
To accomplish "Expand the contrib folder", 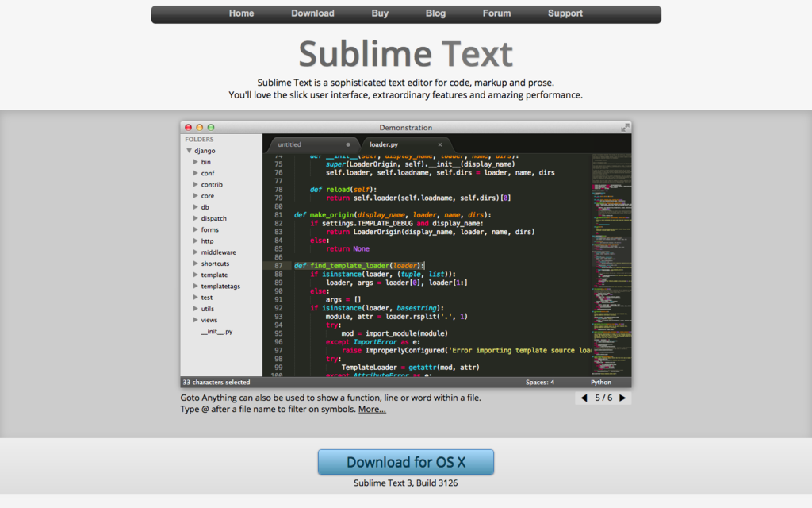I will pyautogui.click(x=195, y=184).
